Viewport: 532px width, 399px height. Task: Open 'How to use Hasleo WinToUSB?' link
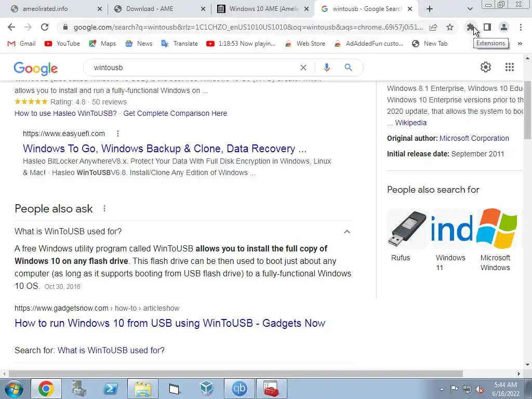click(x=65, y=113)
